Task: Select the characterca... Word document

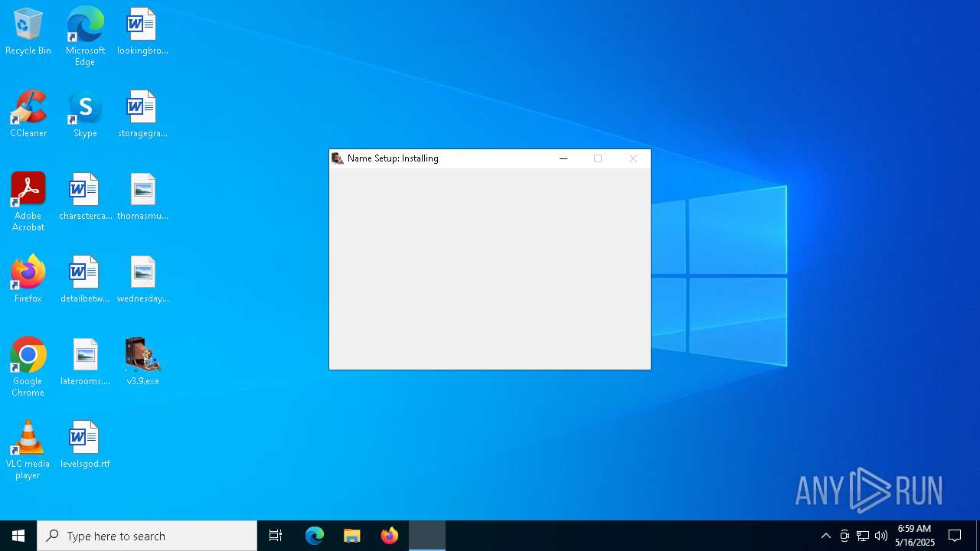Action: click(x=85, y=197)
